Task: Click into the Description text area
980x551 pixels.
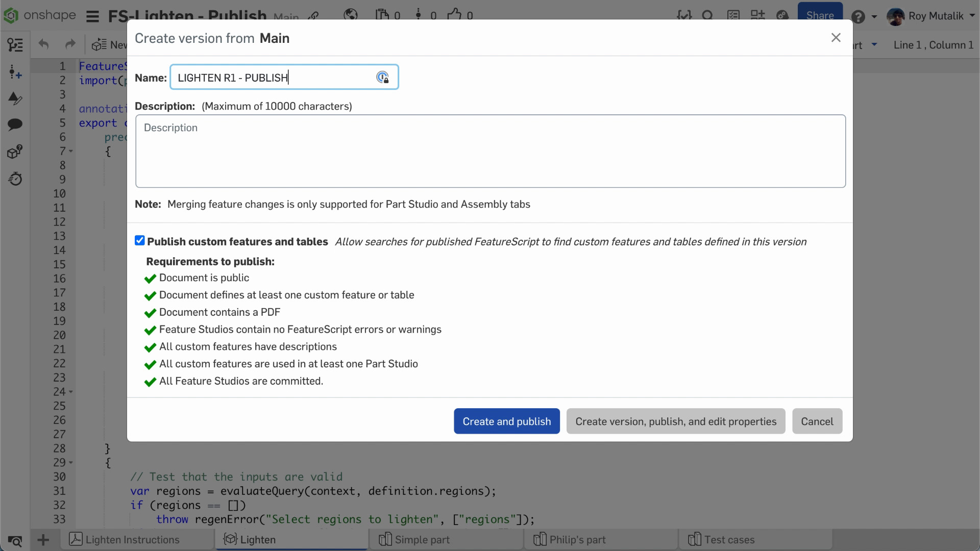Action: click(490, 151)
